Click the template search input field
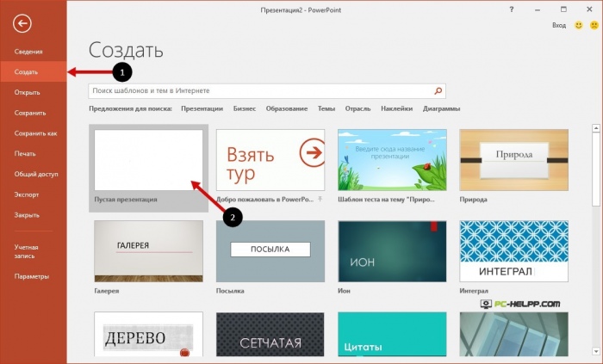603x364 pixels. click(258, 90)
